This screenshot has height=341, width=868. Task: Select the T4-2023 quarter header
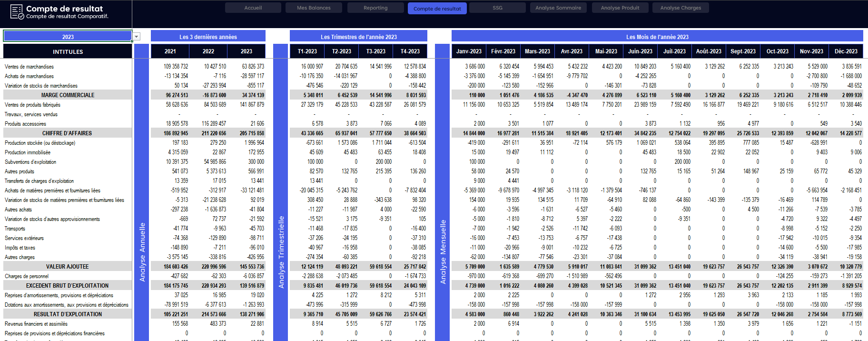[x=410, y=51]
